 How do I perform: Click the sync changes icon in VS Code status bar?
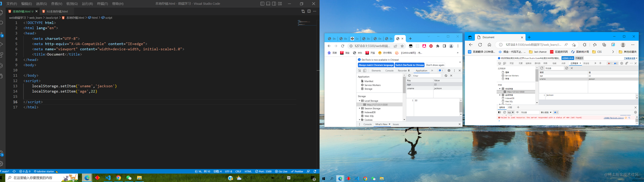click(x=14, y=172)
